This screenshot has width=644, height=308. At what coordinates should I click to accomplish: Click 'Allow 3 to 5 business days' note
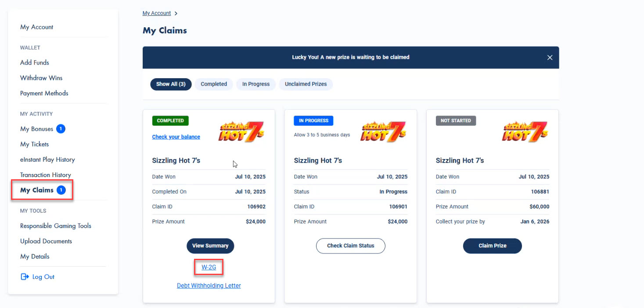(x=322, y=135)
